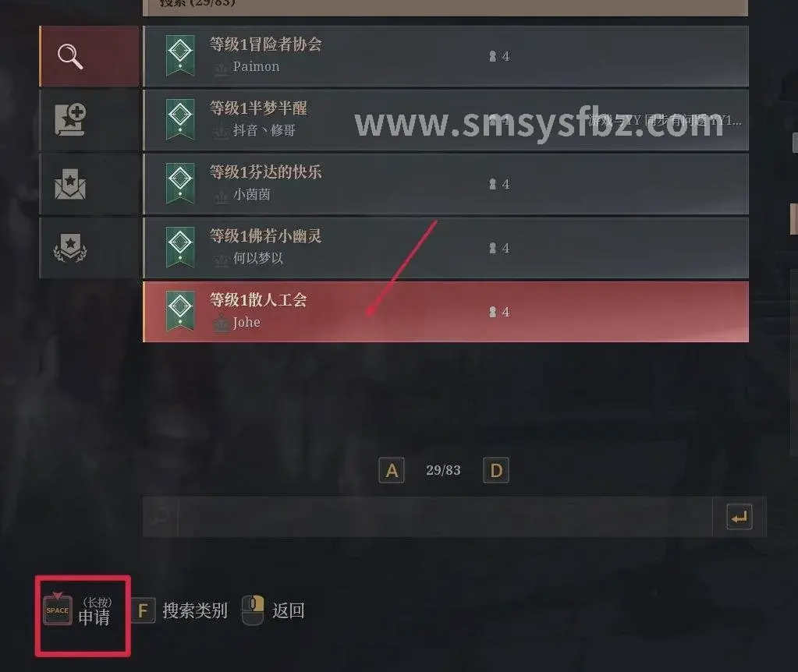Open the envelope star invitations tab
798x672 pixels.
tap(89, 184)
